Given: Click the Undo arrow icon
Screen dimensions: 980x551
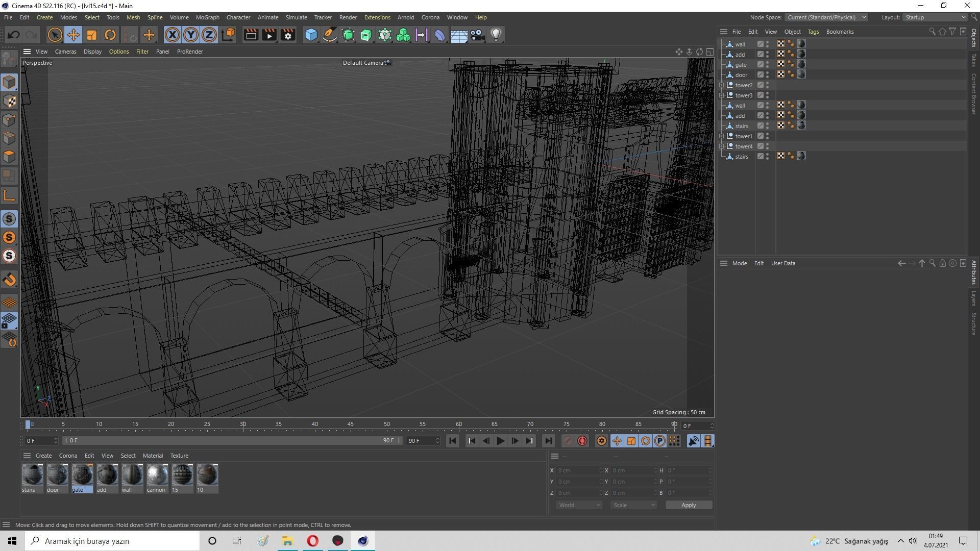Looking at the screenshot, I should [14, 35].
